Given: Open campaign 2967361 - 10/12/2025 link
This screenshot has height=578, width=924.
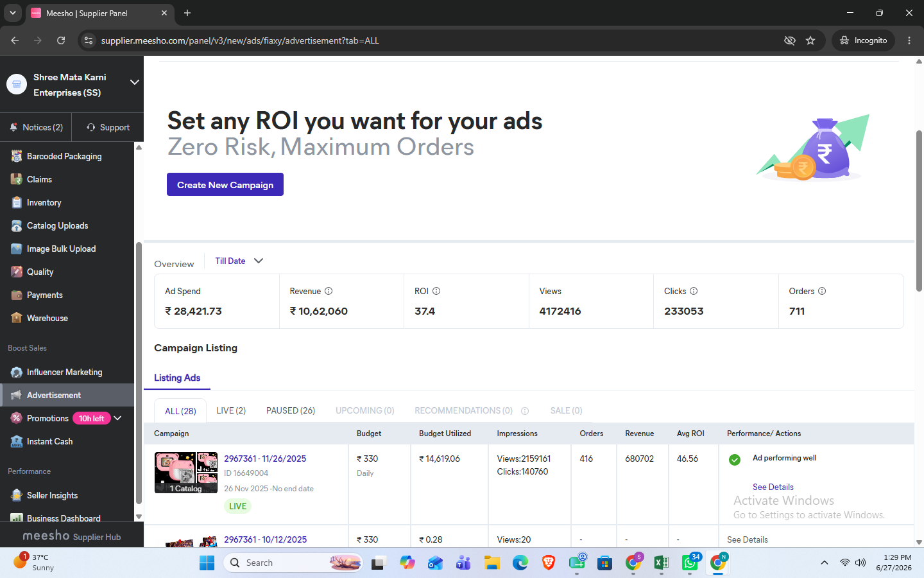Looking at the screenshot, I should [x=265, y=539].
